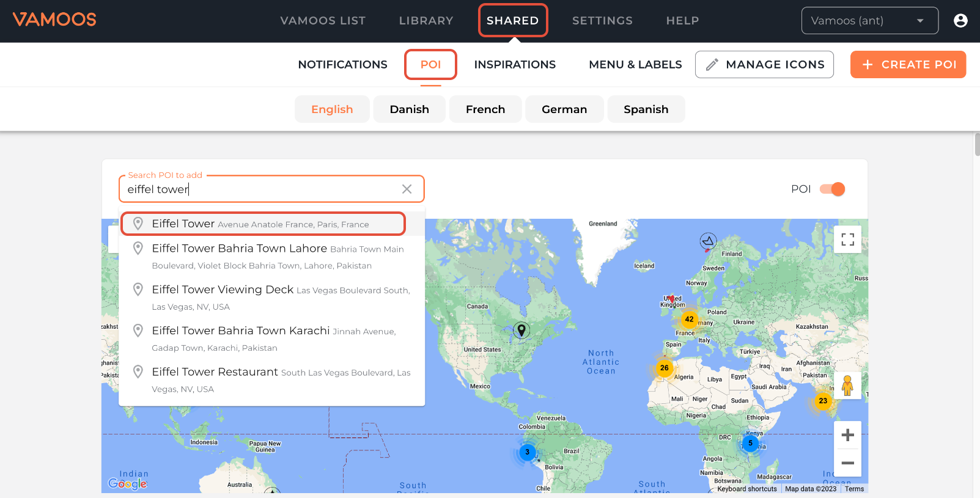Click the Street View pegman icon
Viewport: 980px width, 498px height.
click(847, 386)
